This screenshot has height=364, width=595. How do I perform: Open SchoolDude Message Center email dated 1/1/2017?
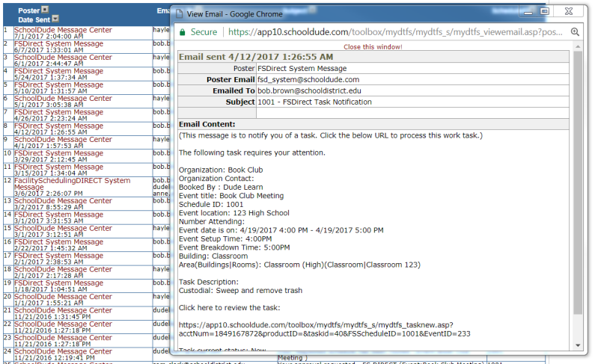click(x=63, y=296)
